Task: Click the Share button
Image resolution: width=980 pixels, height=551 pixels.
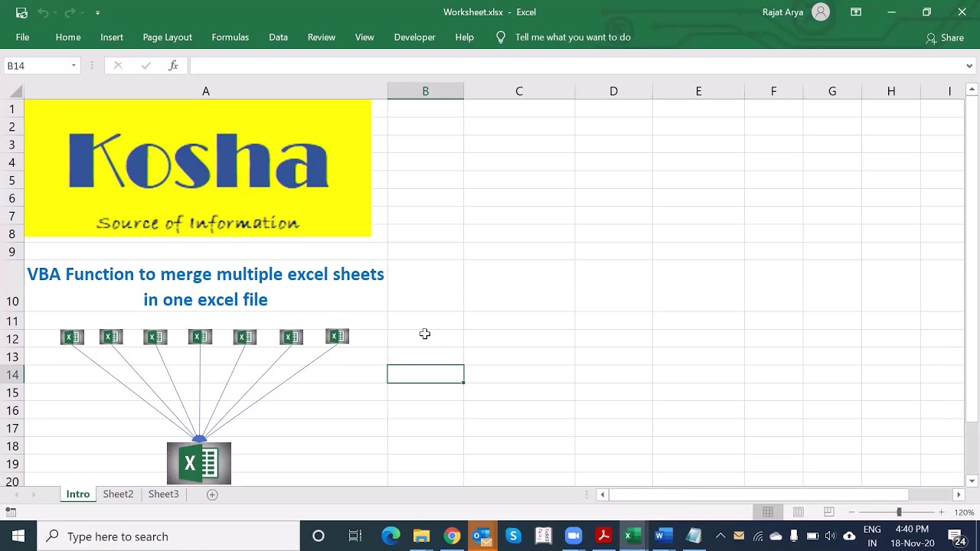Action: 945,37
